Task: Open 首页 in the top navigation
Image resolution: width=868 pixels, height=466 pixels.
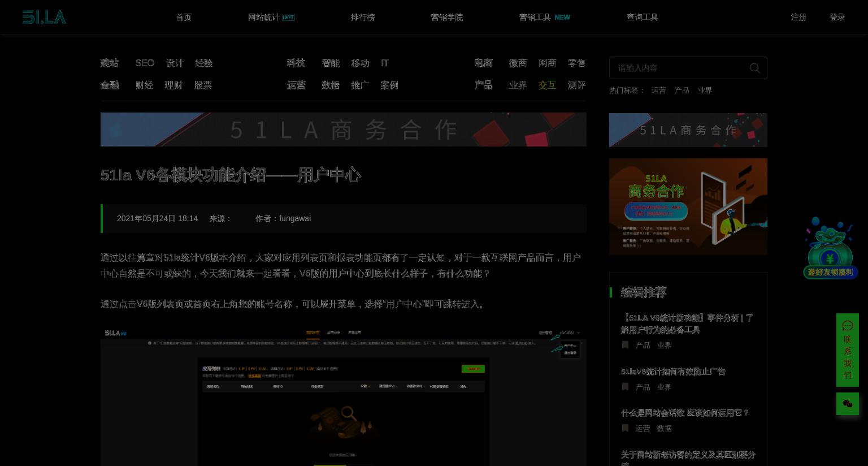Action: 184,17
